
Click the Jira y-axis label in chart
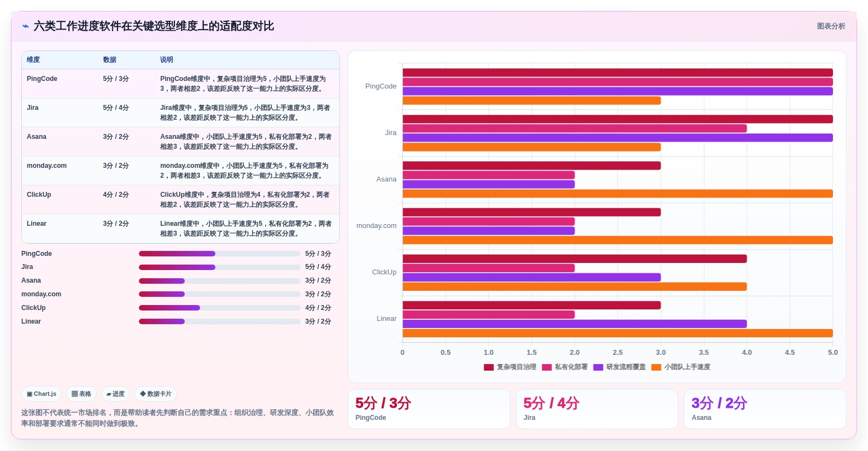click(x=391, y=133)
